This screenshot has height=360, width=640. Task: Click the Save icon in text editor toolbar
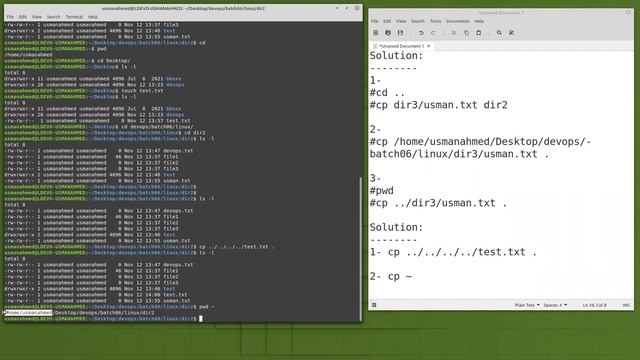coord(400,33)
